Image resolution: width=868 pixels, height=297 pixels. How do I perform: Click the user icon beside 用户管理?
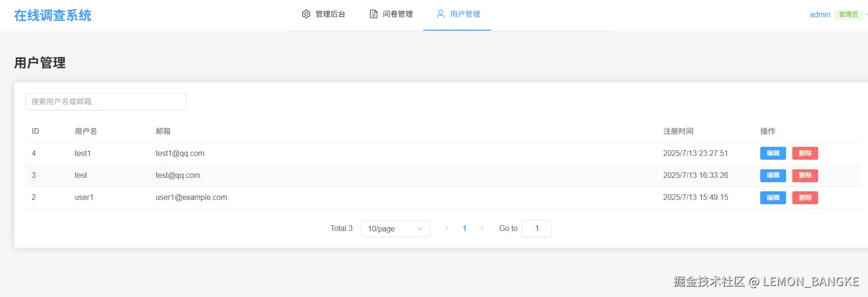[441, 14]
